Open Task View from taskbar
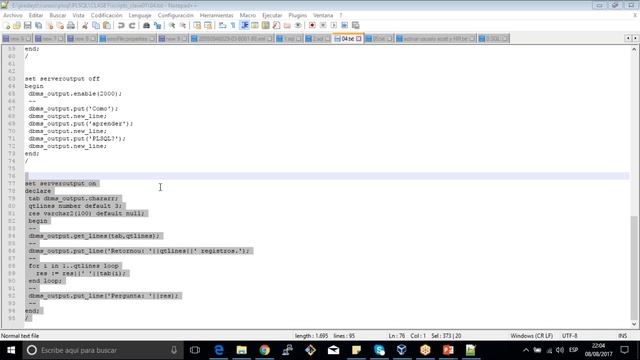 tap(195, 350)
